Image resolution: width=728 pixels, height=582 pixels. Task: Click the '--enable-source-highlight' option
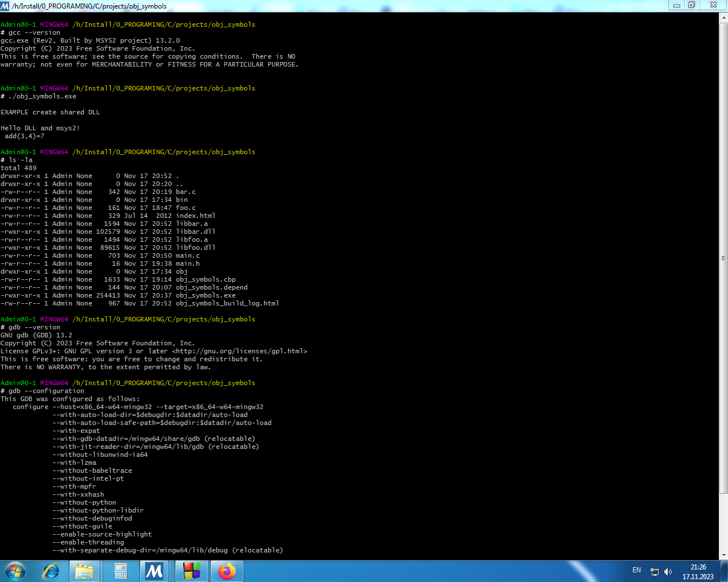coord(102,534)
